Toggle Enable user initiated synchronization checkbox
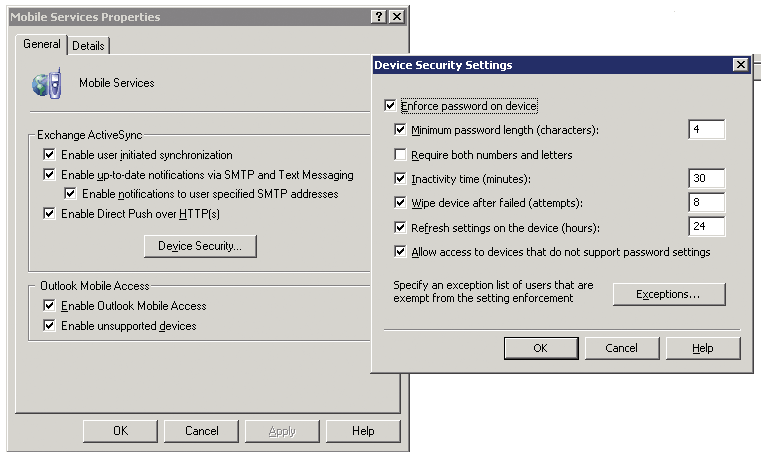Image resolution: width=761 pixels, height=464 pixels. tap(50, 156)
